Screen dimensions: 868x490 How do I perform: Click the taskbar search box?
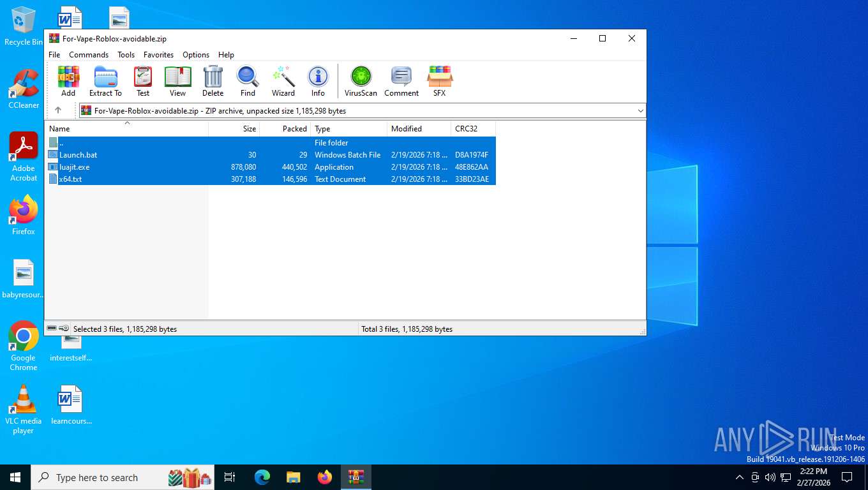click(124, 477)
